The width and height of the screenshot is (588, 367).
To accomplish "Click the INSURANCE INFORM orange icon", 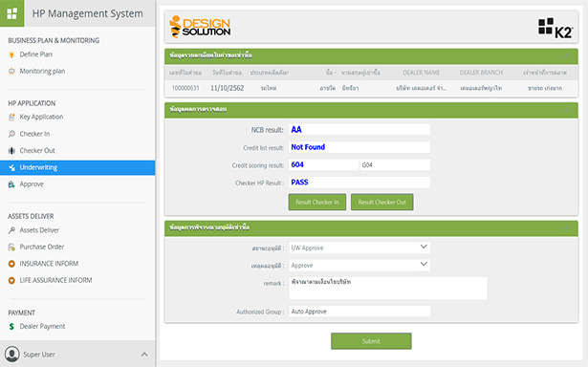I will pyautogui.click(x=11, y=264).
